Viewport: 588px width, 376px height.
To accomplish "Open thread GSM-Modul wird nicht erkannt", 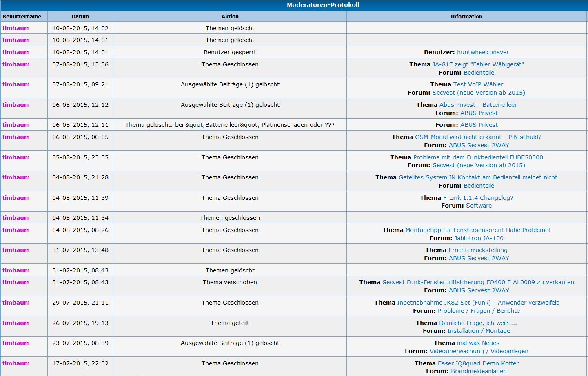I will point(478,137).
